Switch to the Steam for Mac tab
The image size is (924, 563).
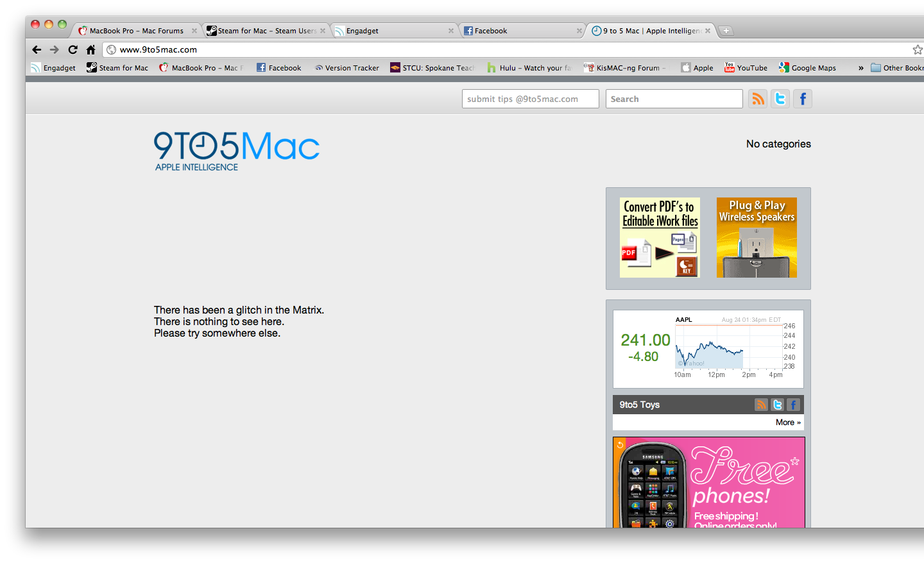pyautogui.click(x=266, y=31)
